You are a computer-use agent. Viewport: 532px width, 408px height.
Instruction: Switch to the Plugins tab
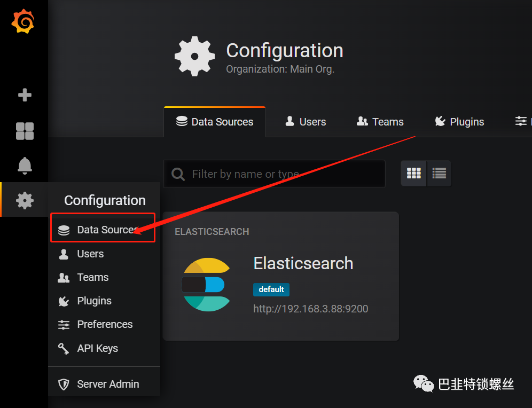(459, 122)
